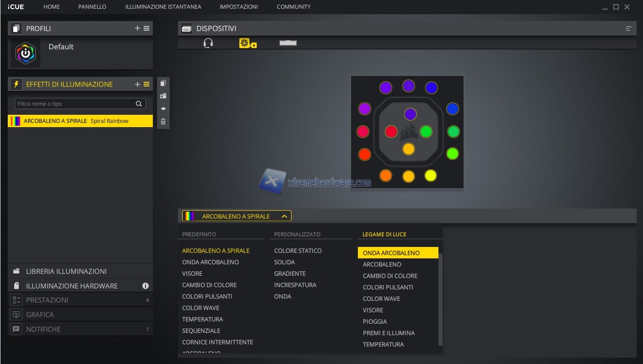Click the red LED in pump center
This screenshot has width=643, height=364.
pos(391,132)
